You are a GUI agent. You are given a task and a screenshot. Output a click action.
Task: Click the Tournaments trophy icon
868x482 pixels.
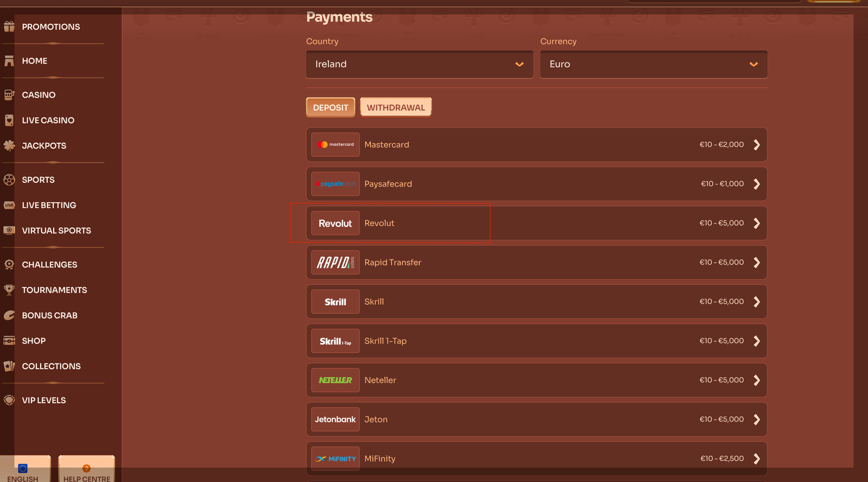pyautogui.click(x=9, y=290)
